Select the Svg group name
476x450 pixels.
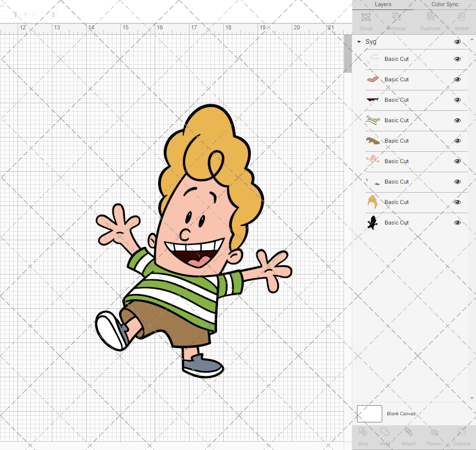tap(371, 41)
